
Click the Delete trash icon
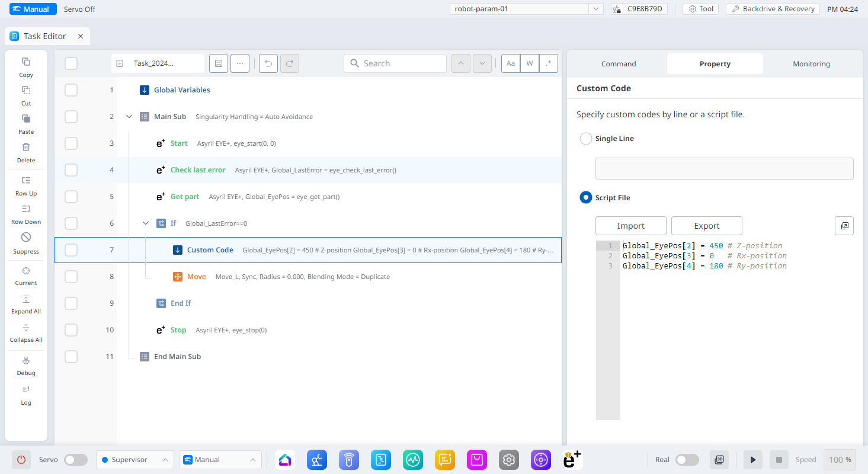click(x=26, y=147)
